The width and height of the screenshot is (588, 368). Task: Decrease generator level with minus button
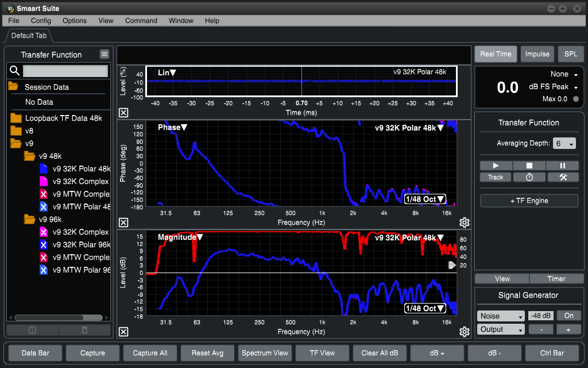(541, 329)
